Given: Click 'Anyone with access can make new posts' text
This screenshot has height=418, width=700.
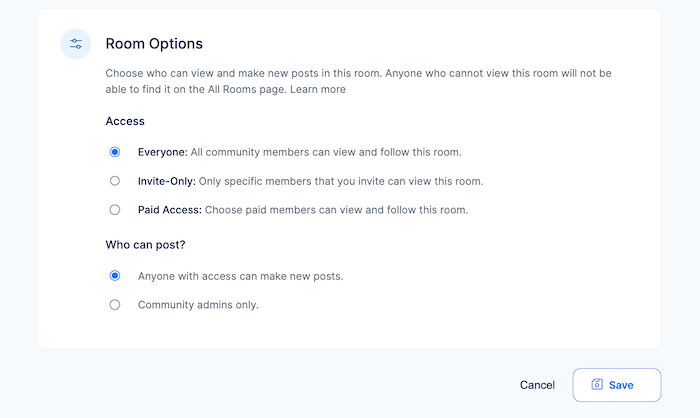Looking at the screenshot, I should pos(240,276).
